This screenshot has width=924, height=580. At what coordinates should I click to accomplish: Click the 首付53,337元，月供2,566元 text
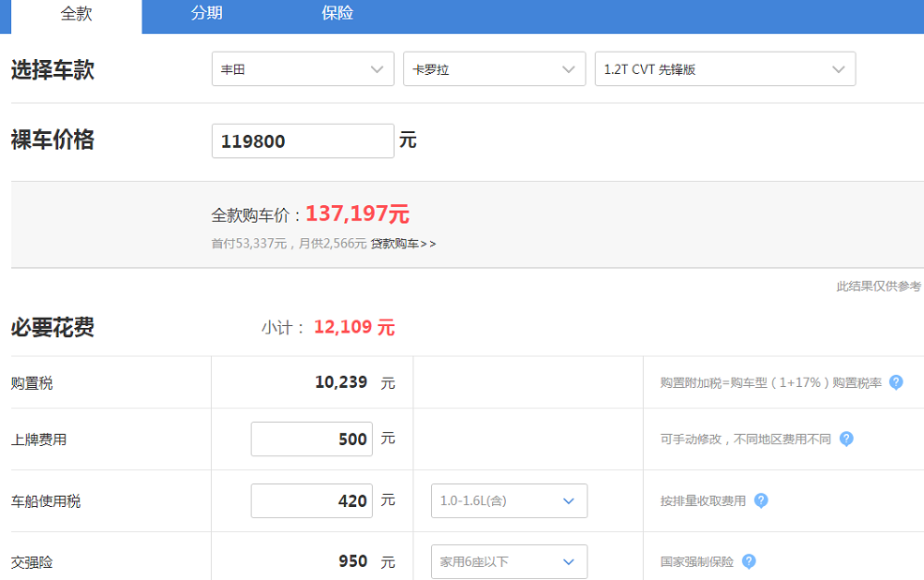[289, 244]
